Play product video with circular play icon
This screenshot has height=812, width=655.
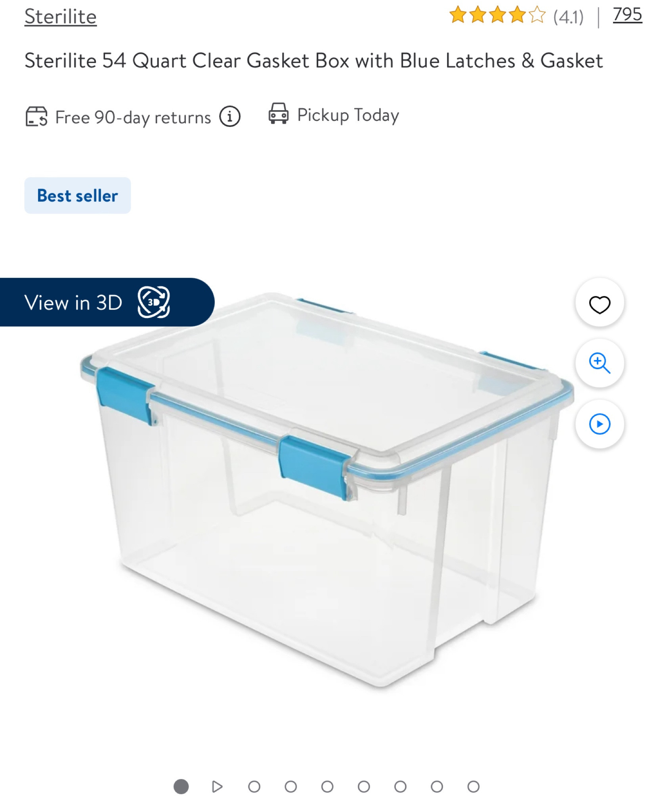[599, 423]
